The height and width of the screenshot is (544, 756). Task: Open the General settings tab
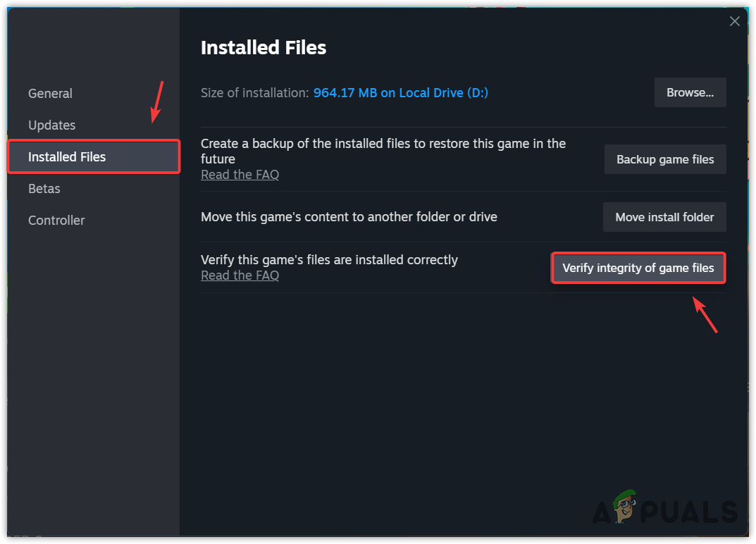coord(50,93)
